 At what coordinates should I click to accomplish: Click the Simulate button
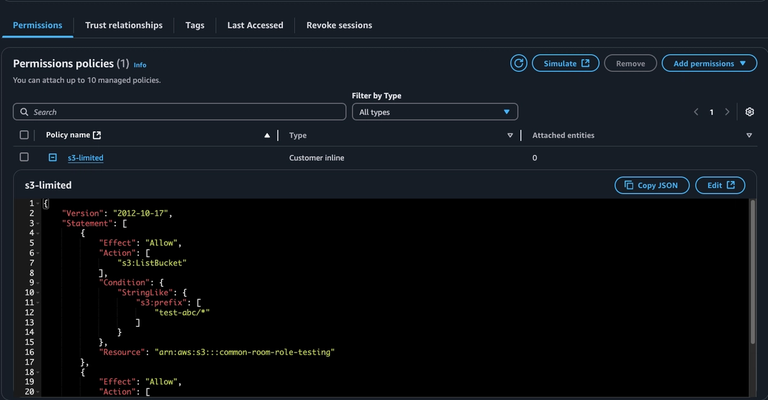[566, 63]
